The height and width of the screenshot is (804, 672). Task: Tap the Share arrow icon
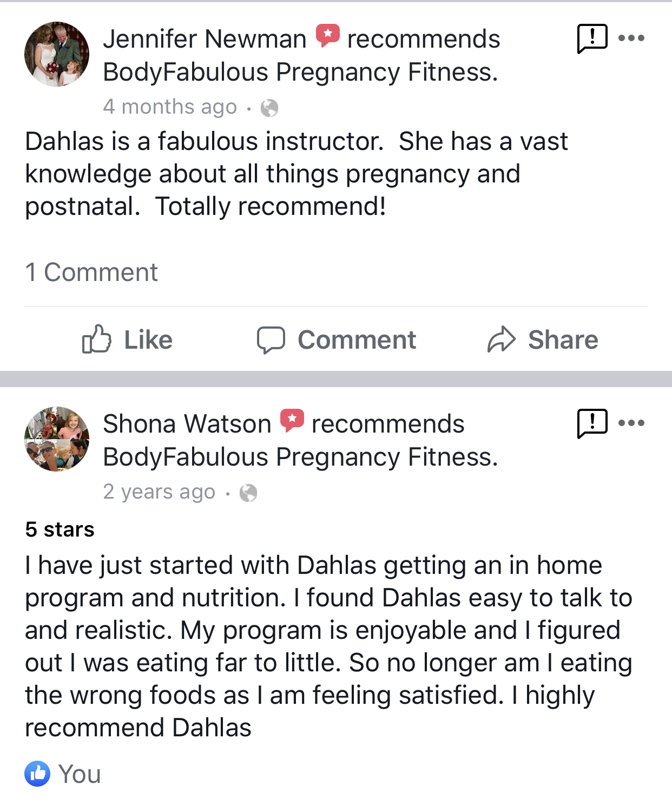pos(501,339)
